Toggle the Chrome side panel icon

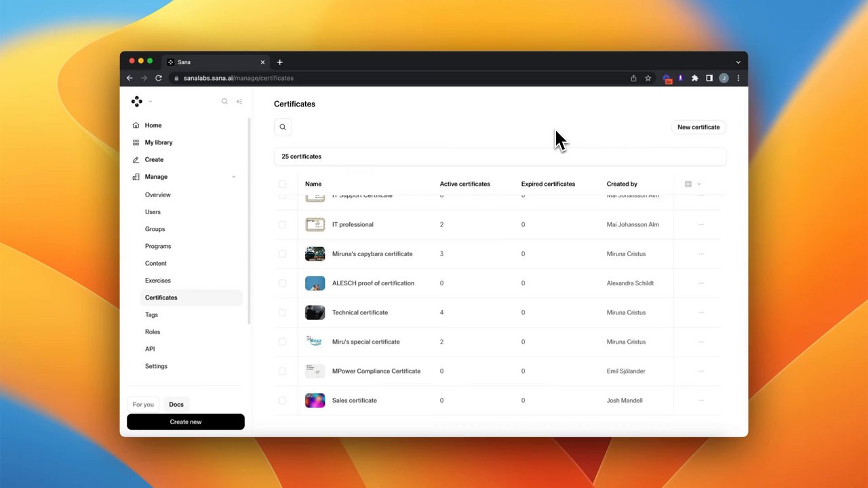(709, 78)
